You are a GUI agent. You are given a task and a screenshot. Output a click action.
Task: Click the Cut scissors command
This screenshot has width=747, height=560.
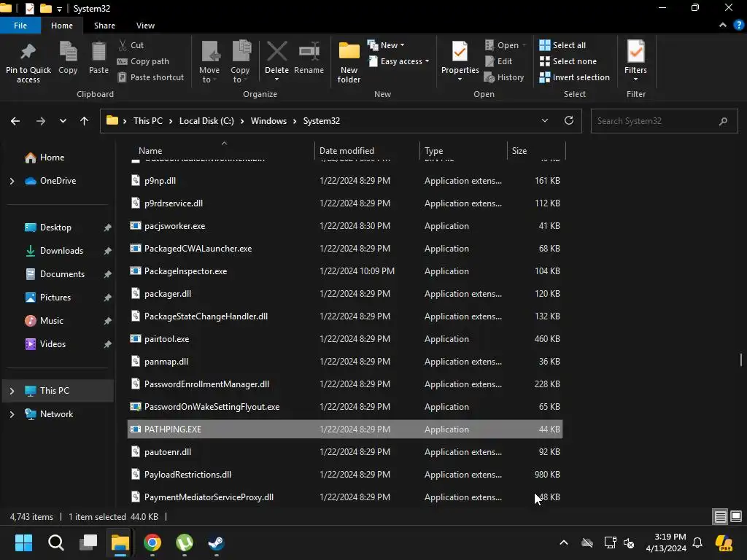[131, 45]
